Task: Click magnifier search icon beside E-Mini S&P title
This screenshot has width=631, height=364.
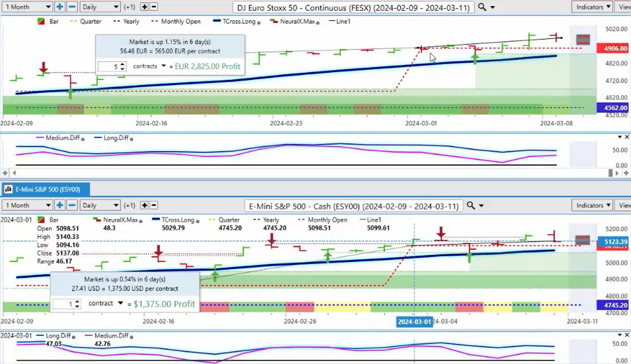Action: [x=471, y=205]
